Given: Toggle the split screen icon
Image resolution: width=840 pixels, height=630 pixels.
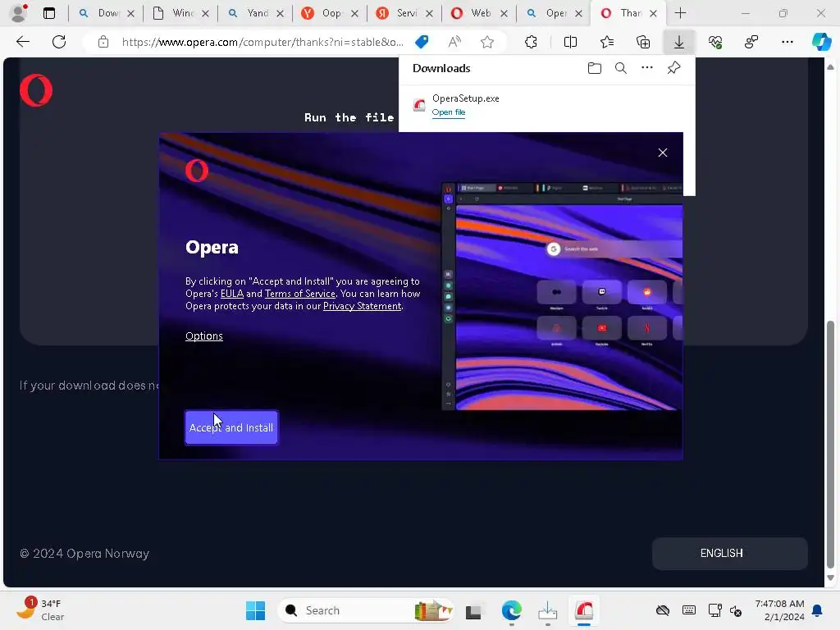Looking at the screenshot, I should (570, 42).
